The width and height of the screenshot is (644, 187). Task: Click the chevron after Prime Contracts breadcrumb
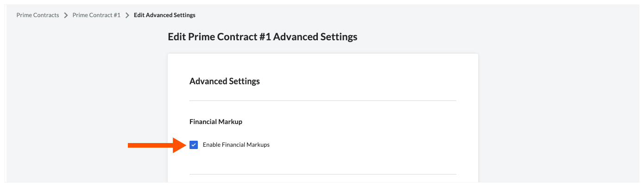(x=66, y=15)
